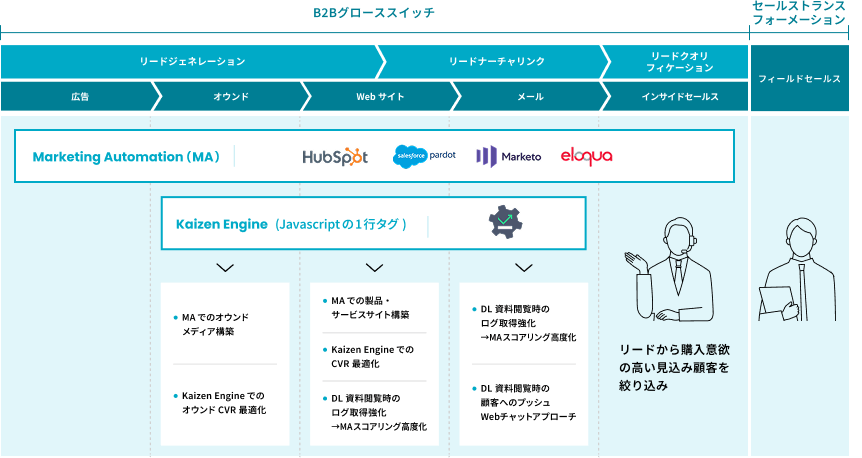862x458 pixels.
Task: Click DL 資料閲覧時のログ取得強化 in Web サイト card
Action: [379, 412]
